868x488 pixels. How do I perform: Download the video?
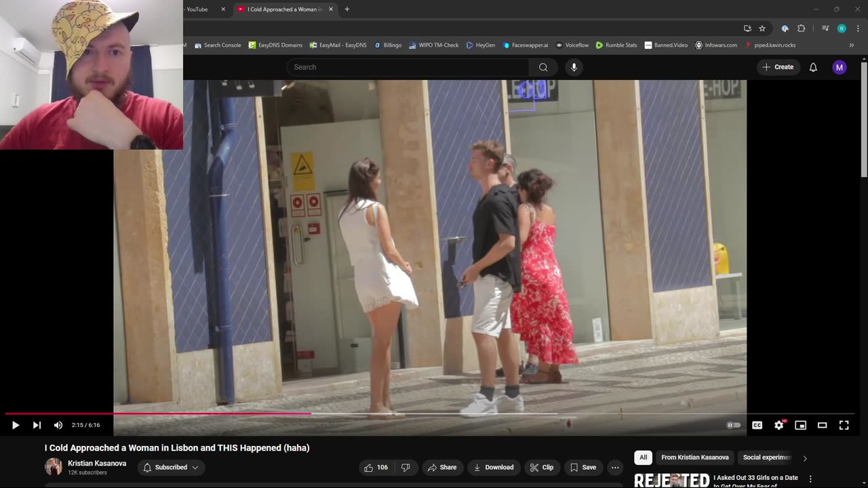coord(494,467)
